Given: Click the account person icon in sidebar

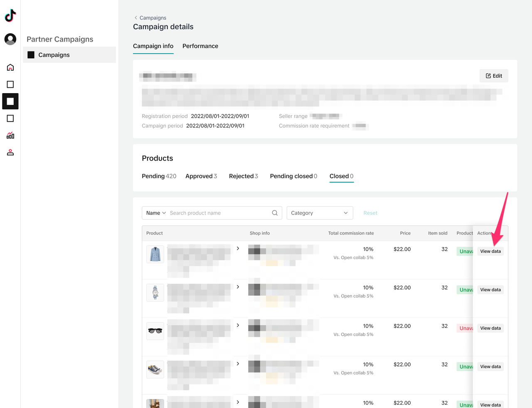Looking at the screenshot, I should pyautogui.click(x=10, y=153).
